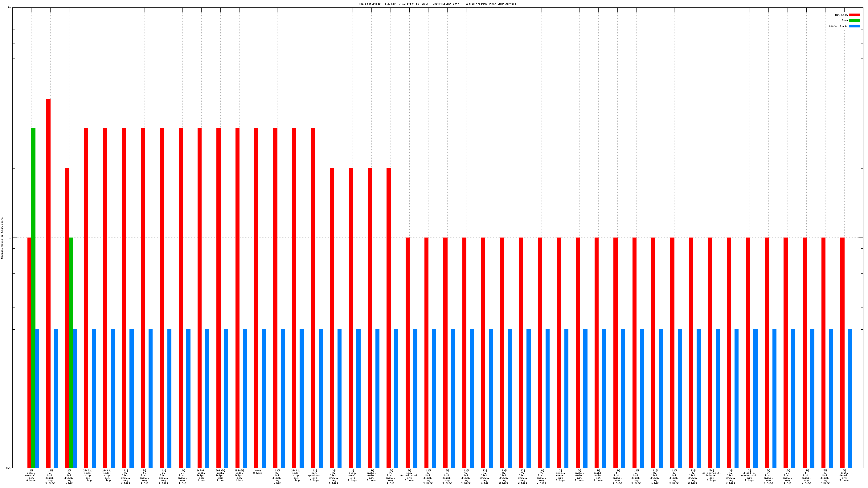Click the zen.spamhaus.org 7 hops label
Image resolution: width=868 pixels, height=488 pixels.
[x=314, y=475]
